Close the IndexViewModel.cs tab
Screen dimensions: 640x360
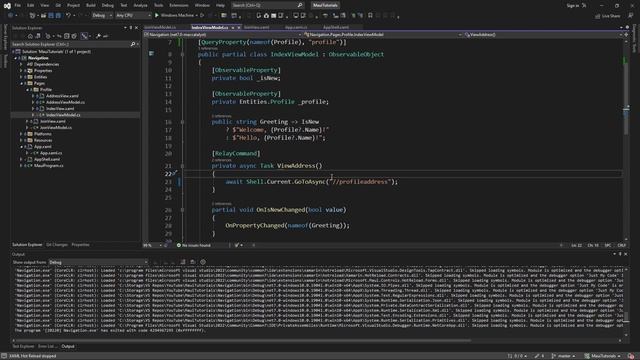click(x=239, y=27)
